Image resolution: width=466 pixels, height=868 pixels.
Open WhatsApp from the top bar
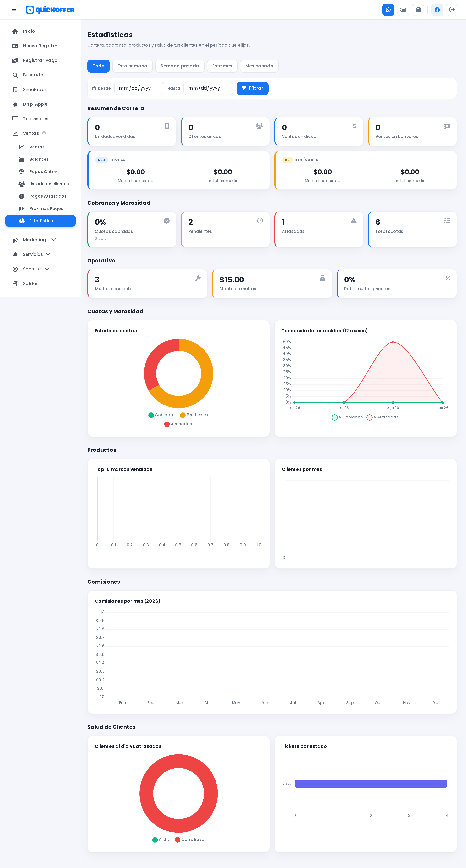click(388, 10)
